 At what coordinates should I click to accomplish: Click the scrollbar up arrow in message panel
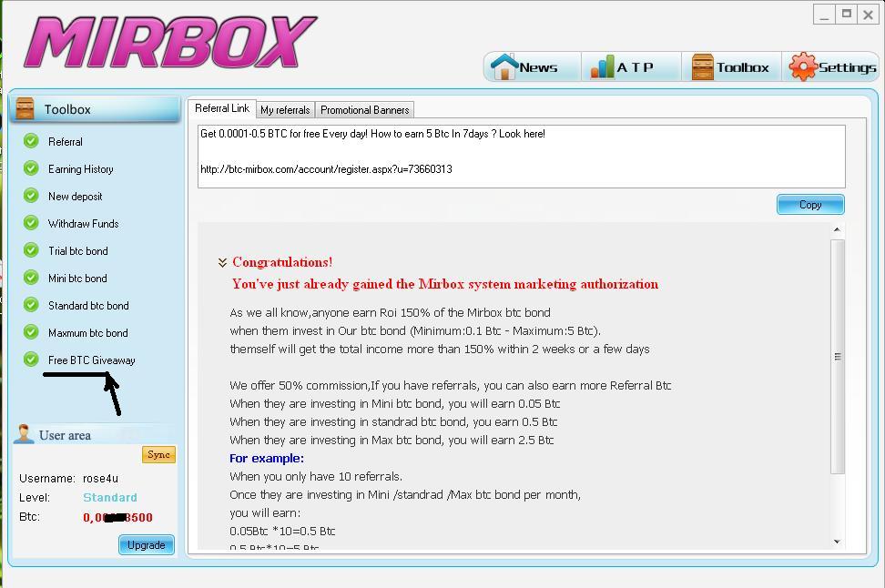pyautogui.click(x=837, y=229)
